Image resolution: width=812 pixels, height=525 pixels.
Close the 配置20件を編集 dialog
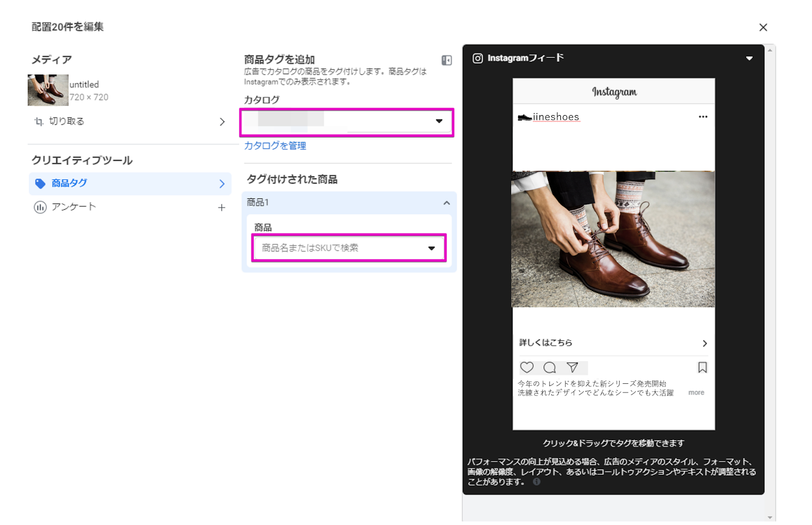pos(763,27)
